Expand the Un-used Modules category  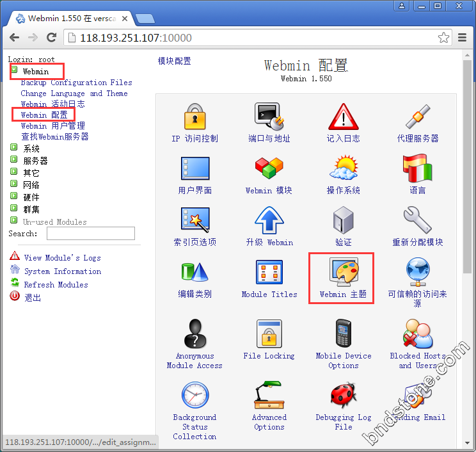[13, 220]
